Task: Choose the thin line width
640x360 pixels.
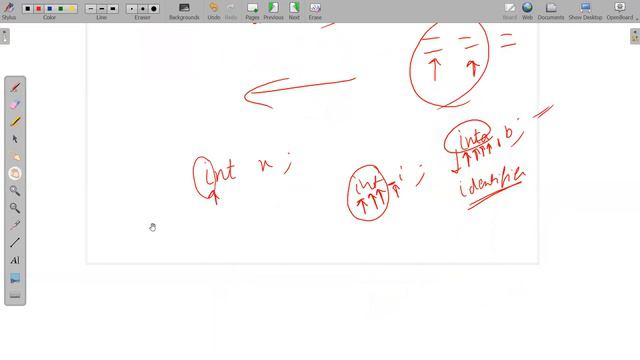Action: [x=91, y=9]
